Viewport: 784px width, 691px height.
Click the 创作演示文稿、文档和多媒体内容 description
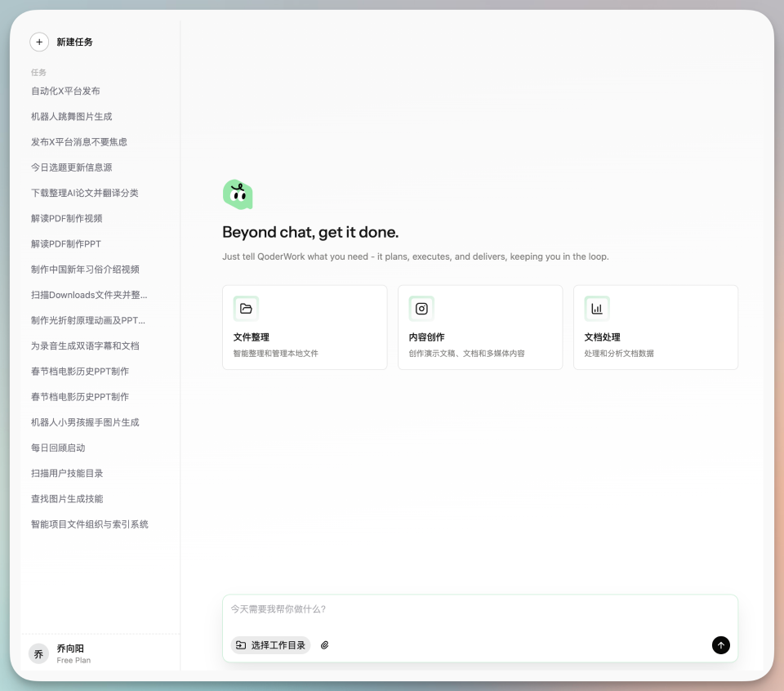[x=466, y=354]
